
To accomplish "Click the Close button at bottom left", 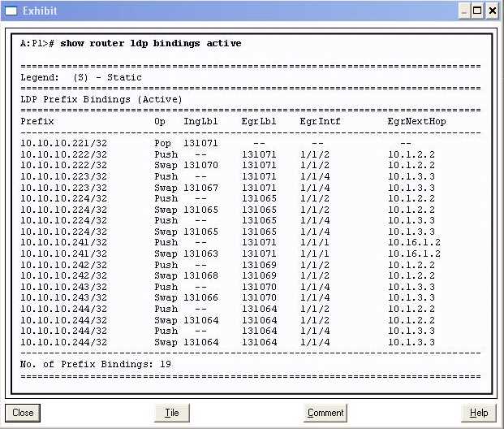I will click(x=23, y=413).
